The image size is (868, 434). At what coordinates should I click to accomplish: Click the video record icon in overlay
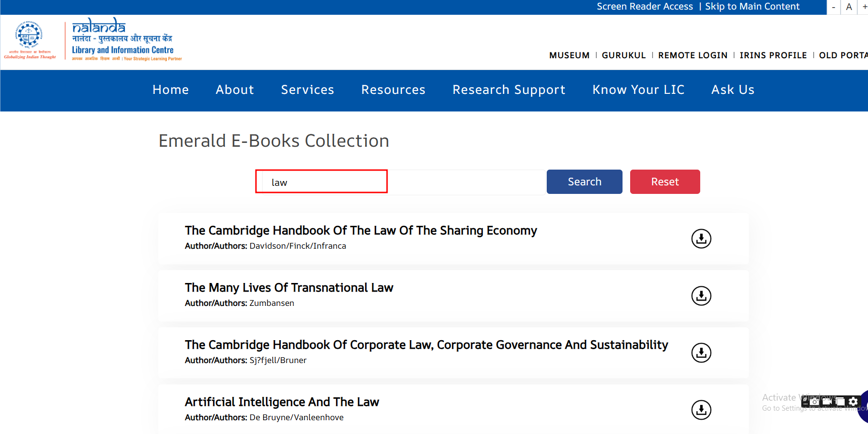click(x=827, y=402)
